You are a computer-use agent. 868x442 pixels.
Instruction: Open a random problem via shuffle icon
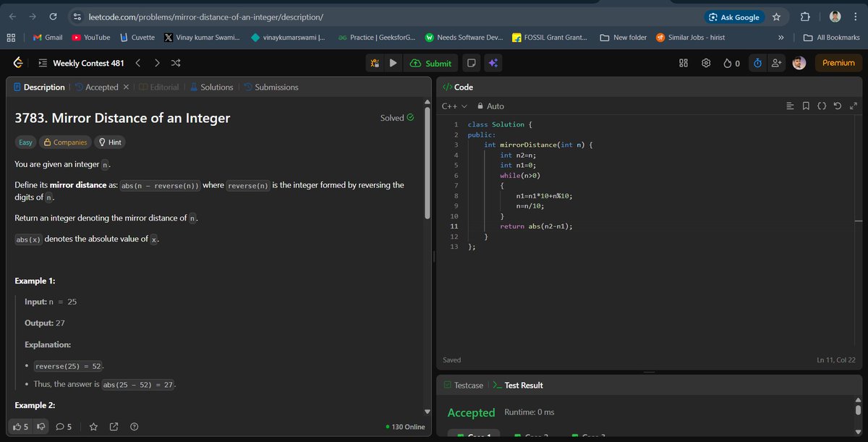pos(175,63)
